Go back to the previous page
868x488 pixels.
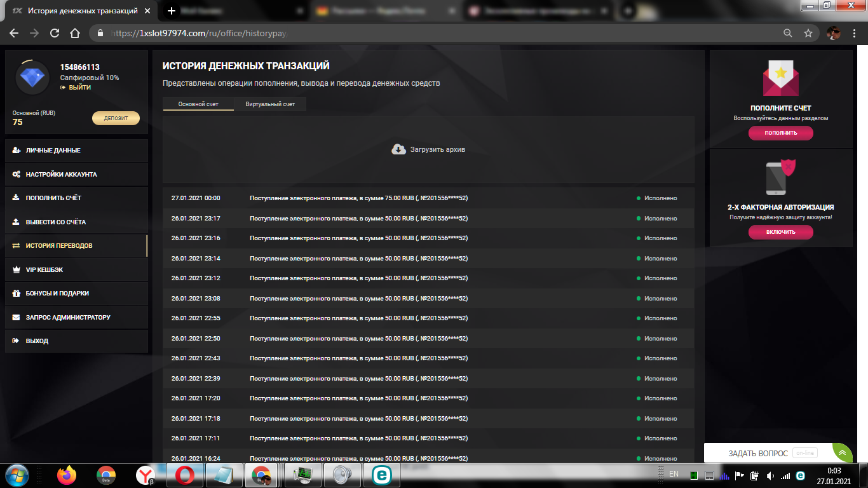point(14,33)
